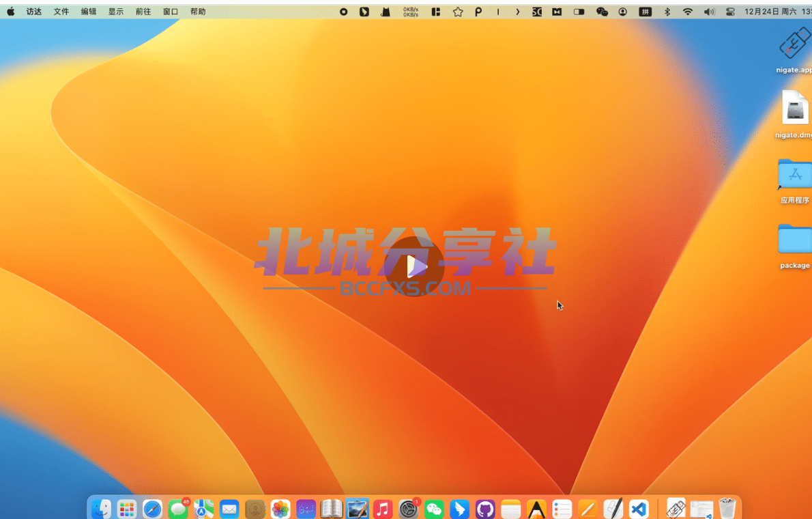This screenshot has height=519, width=812.
Task: Open Contacts from the Dock
Action: click(x=255, y=509)
